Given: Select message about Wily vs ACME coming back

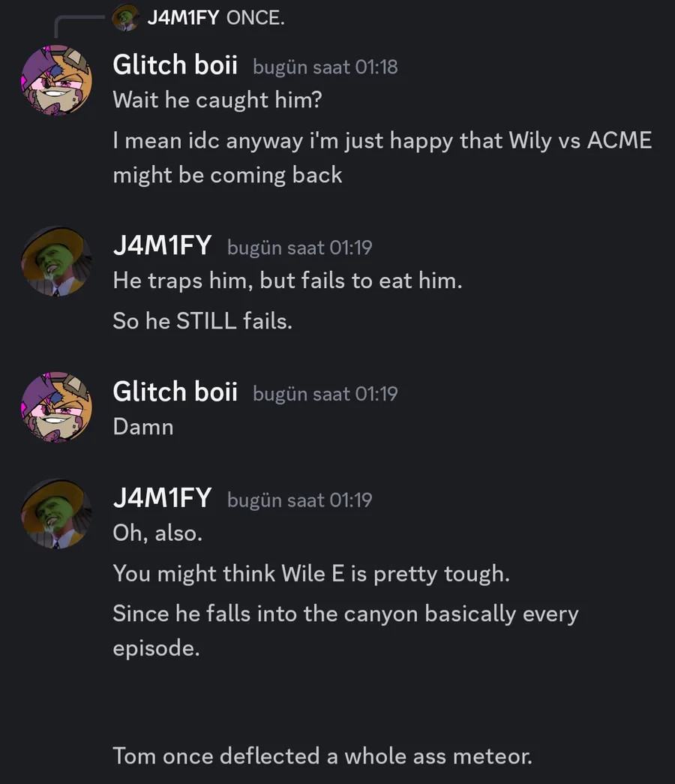Looking at the screenshot, I should tap(382, 158).
